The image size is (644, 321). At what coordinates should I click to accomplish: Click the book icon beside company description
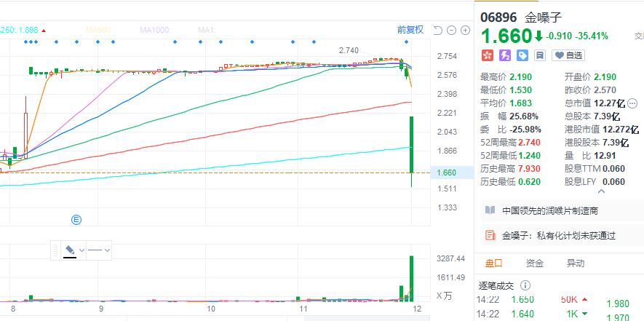click(490, 210)
